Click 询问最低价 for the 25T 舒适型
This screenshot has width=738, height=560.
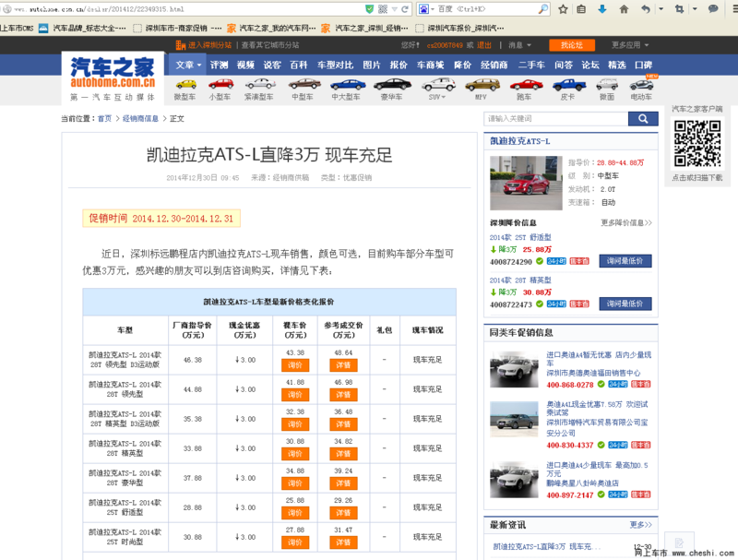(x=625, y=261)
